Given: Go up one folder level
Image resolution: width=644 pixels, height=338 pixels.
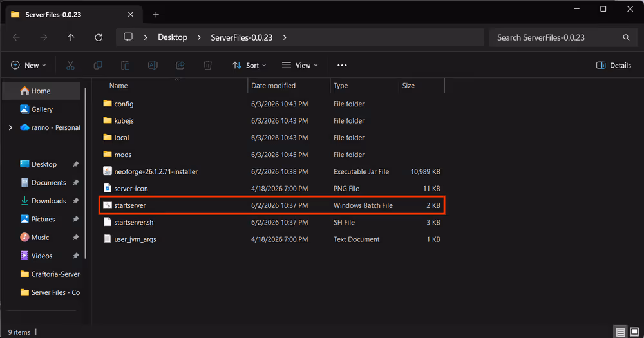Looking at the screenshot, I should point(71,37).
